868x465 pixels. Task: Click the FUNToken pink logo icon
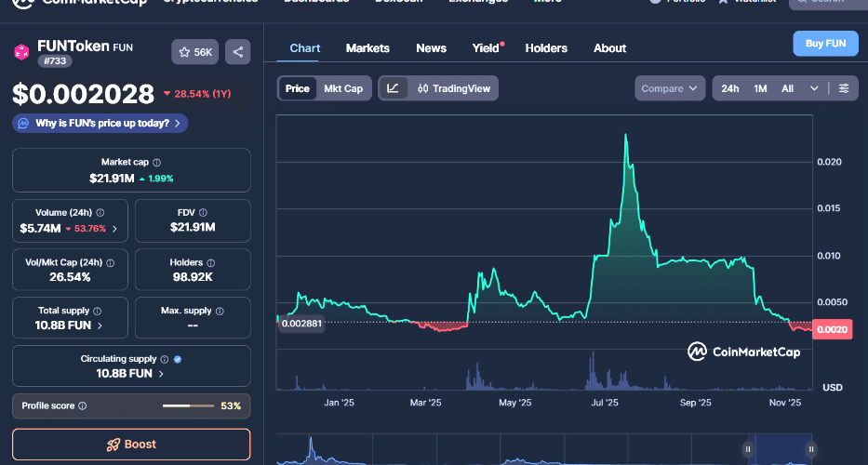20,52
